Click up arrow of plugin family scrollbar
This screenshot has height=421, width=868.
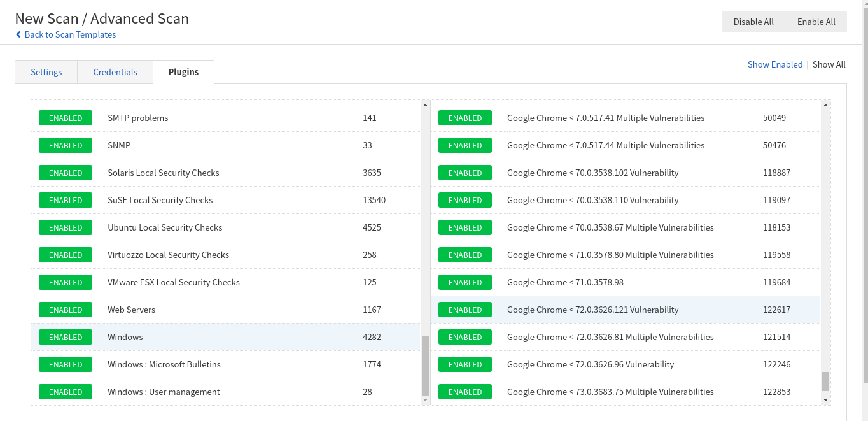coord(426,104)
